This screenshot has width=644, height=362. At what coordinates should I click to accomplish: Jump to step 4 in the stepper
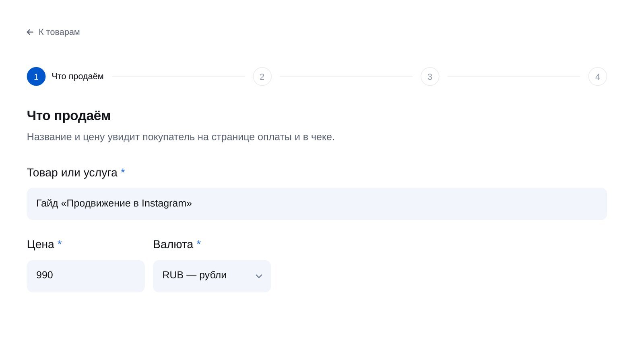[x=598, y=76]
